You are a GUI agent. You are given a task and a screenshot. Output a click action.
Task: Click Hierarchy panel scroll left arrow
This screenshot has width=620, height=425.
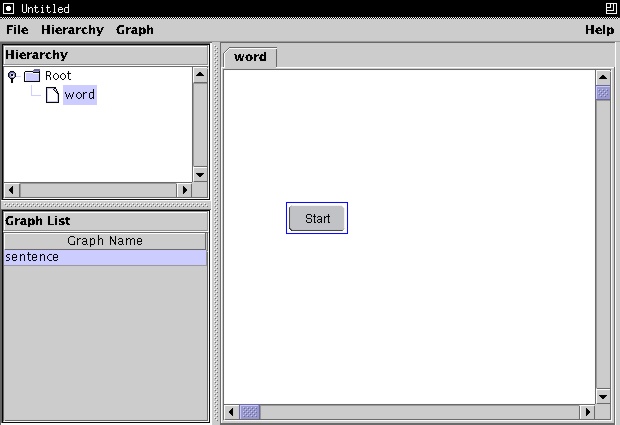point(12,190)
